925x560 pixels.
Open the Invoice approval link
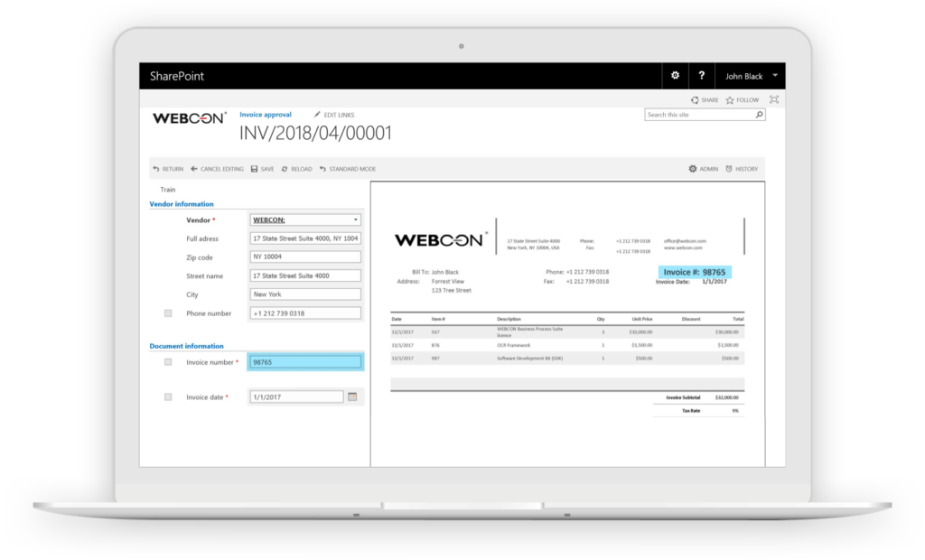[266, 115]
